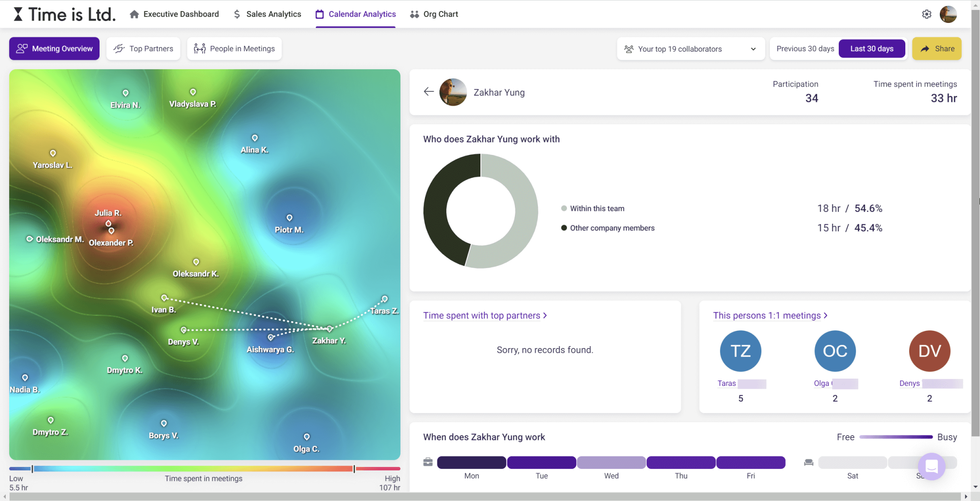Select the Last 30 days range

871,49
